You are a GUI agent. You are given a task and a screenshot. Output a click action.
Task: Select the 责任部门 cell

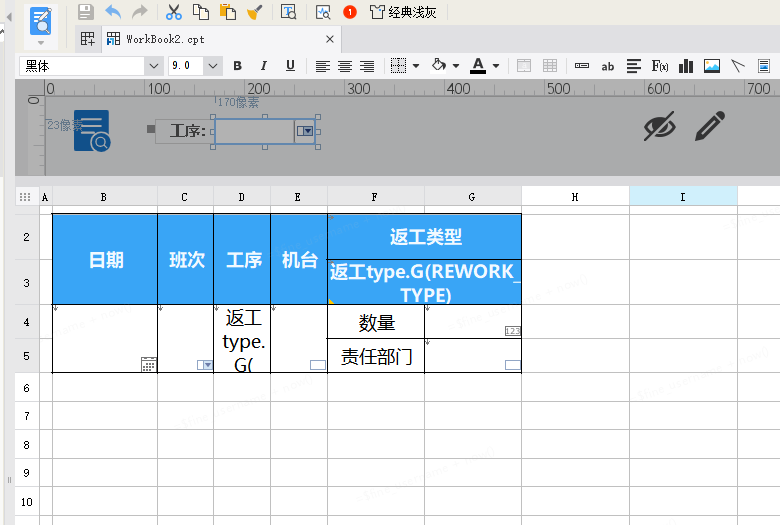[x=376, y=356]
